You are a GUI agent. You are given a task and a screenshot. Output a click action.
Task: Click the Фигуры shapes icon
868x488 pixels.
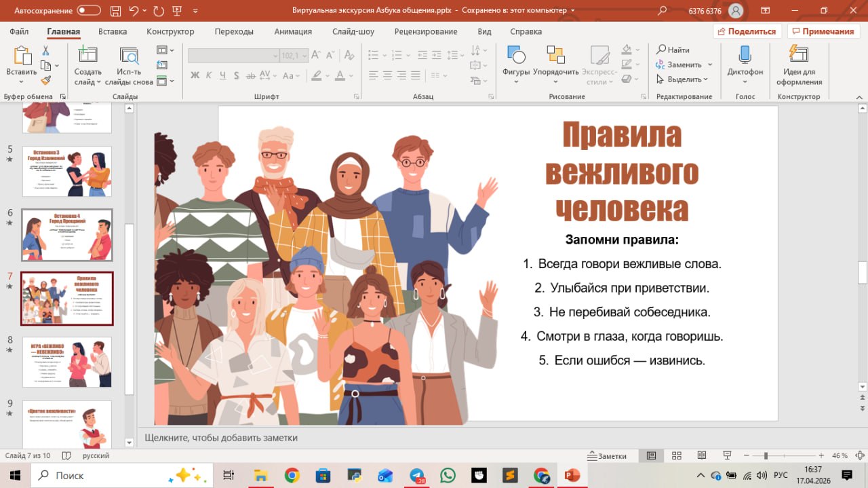pyautogui.click(x=516, y=56)
